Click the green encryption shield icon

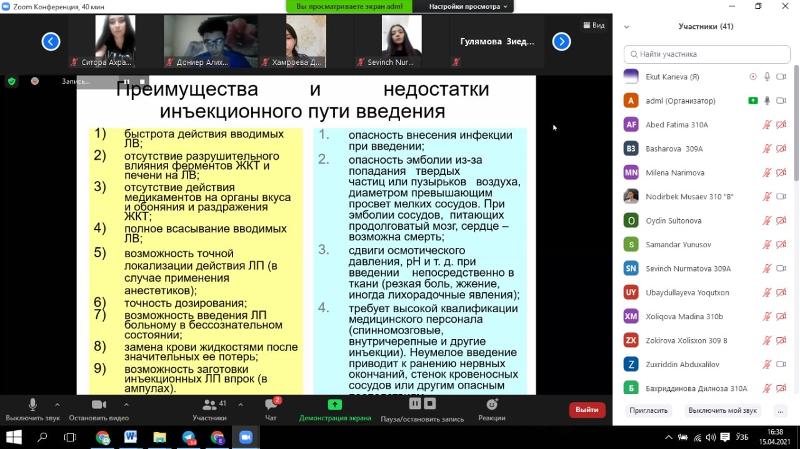pos(12,81)
